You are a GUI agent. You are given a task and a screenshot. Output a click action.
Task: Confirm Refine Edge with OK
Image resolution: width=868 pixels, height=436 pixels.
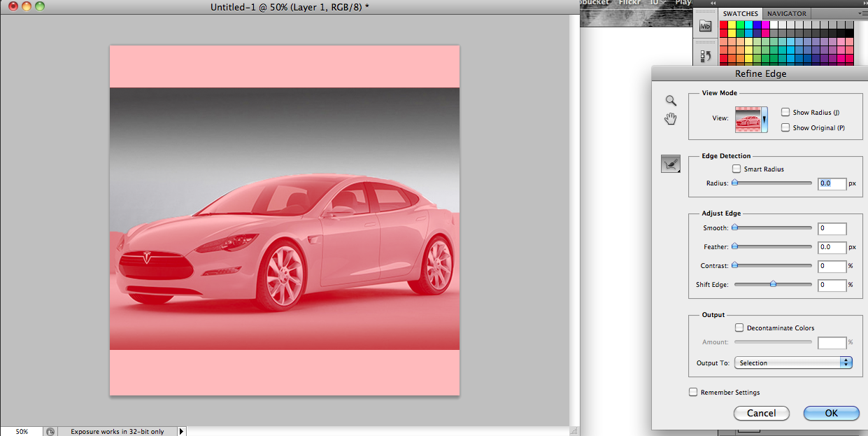click(831, 413)
